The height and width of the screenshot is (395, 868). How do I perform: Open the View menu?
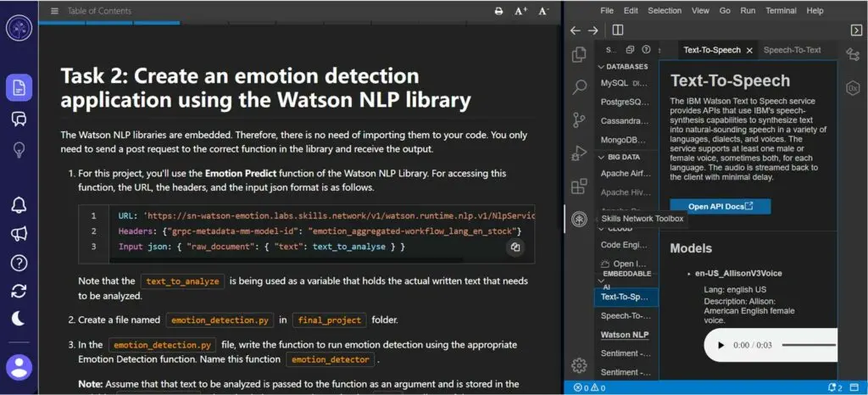pyautogui.click(x=700, y=10)
